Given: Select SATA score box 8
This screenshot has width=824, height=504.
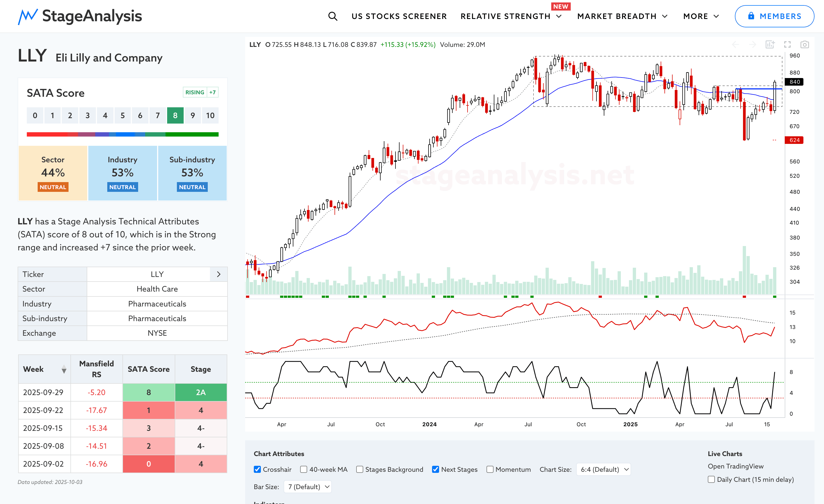Looking at the screenshot, I should click(x=175, y=115).
